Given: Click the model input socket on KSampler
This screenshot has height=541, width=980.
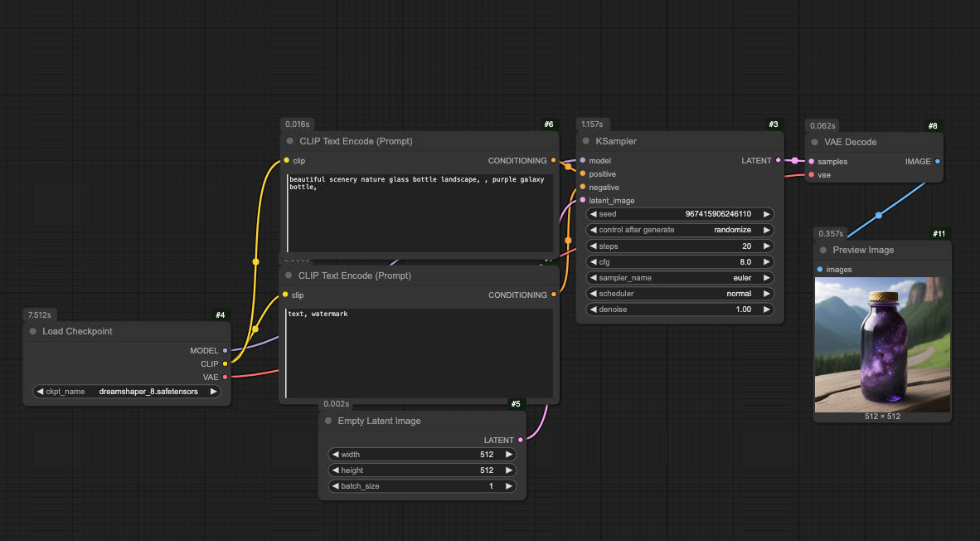Looking at the screenshot, I should [x=583, y=161].
